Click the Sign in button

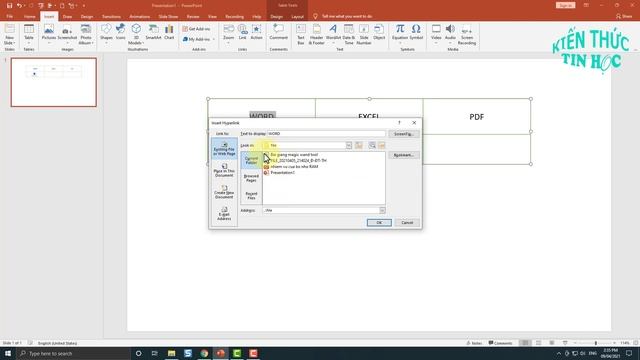565,5
